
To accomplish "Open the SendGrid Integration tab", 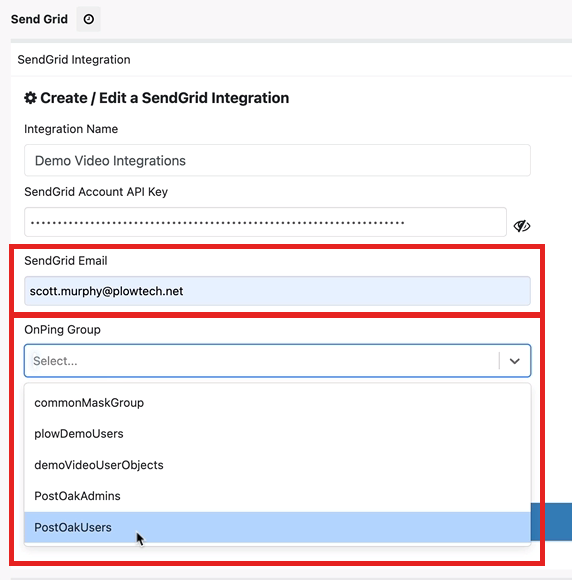I will pos(74,60).
